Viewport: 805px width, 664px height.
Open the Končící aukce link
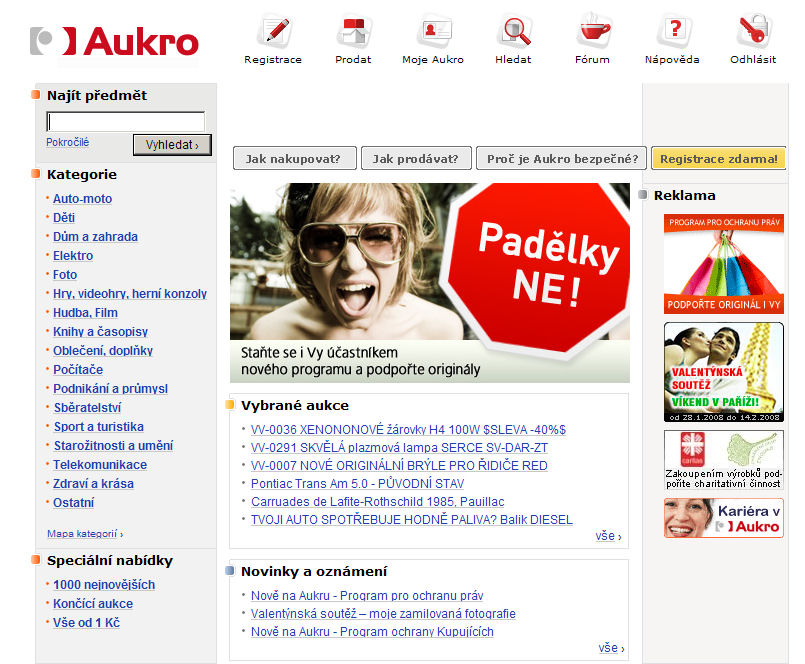point(93,604)
